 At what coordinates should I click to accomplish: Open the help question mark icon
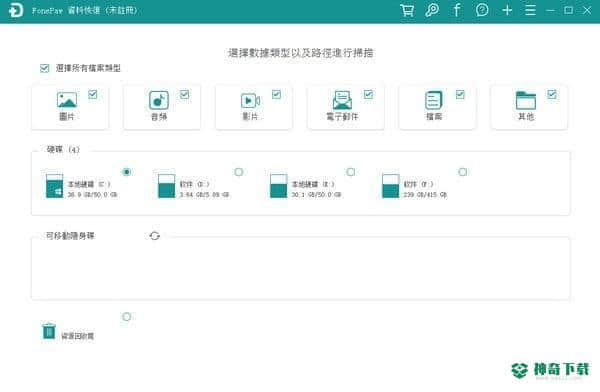[482, 10]
